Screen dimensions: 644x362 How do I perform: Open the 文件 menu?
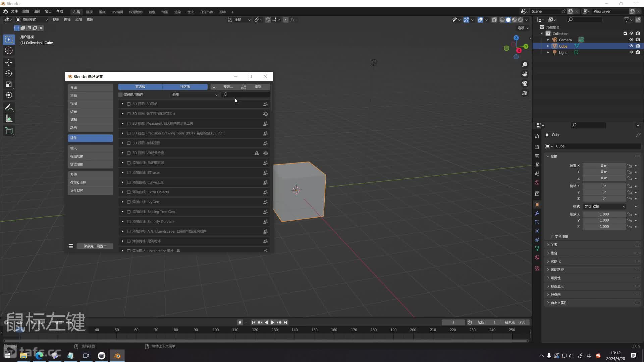click(x=14, y=11)
